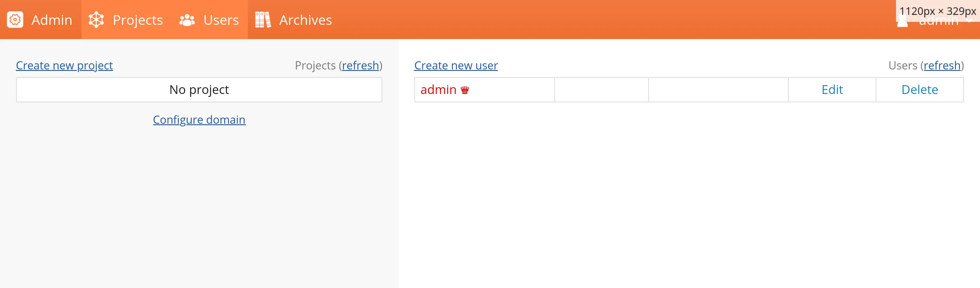Click the Archives binders icon
Viewport: 980px width, 288px height.
point(263,20)
